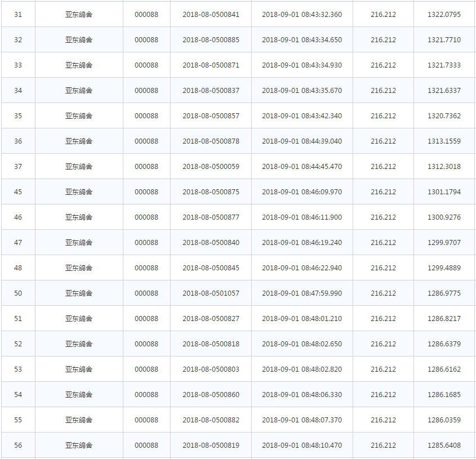Click arrival time 08:43:42.340
The width and height of the screenshot is (476, 459).
322,115
